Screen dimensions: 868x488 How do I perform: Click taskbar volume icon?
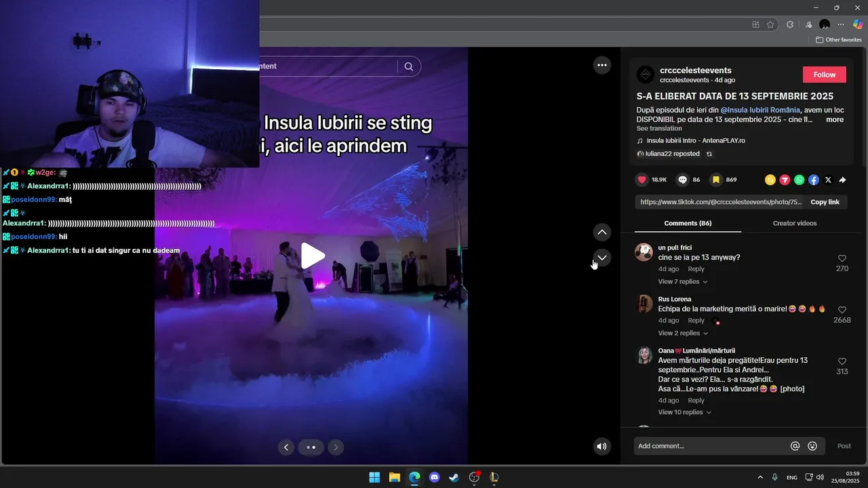click(819, 477)
